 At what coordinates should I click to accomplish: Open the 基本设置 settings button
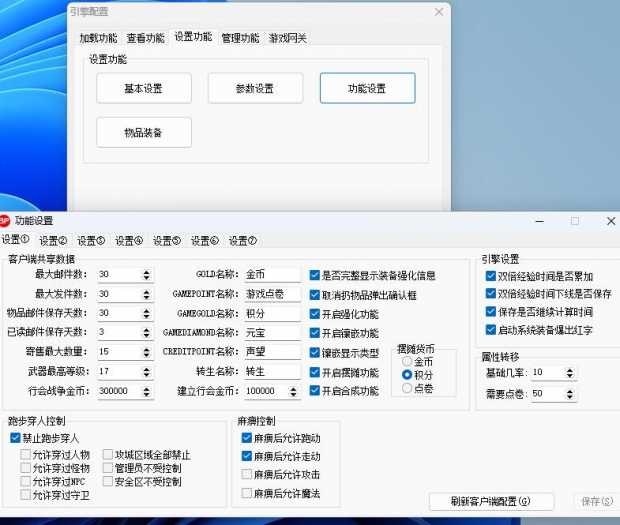click(x=143, y=88)
